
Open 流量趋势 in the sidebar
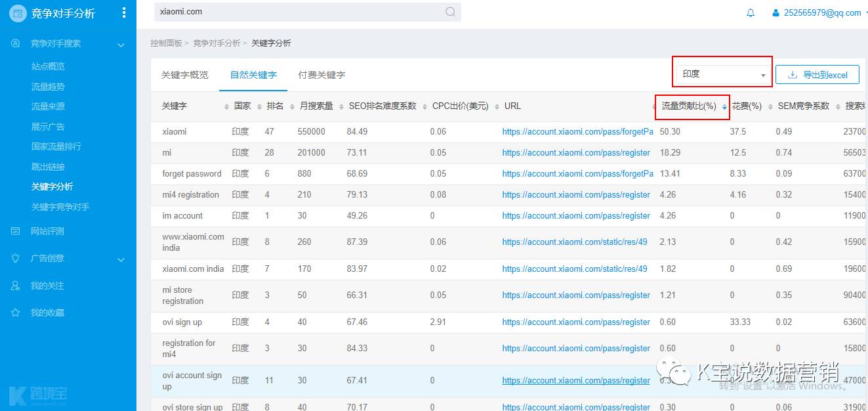point(48,87)
